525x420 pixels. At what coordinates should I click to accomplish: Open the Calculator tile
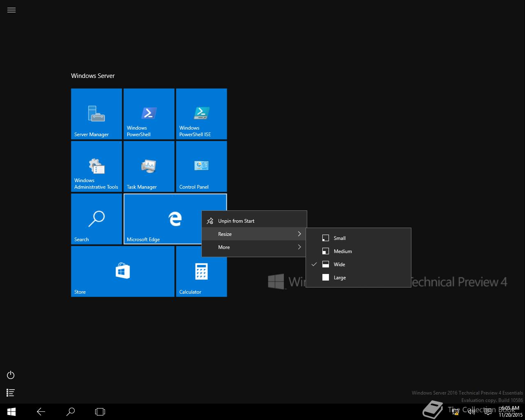201,271
